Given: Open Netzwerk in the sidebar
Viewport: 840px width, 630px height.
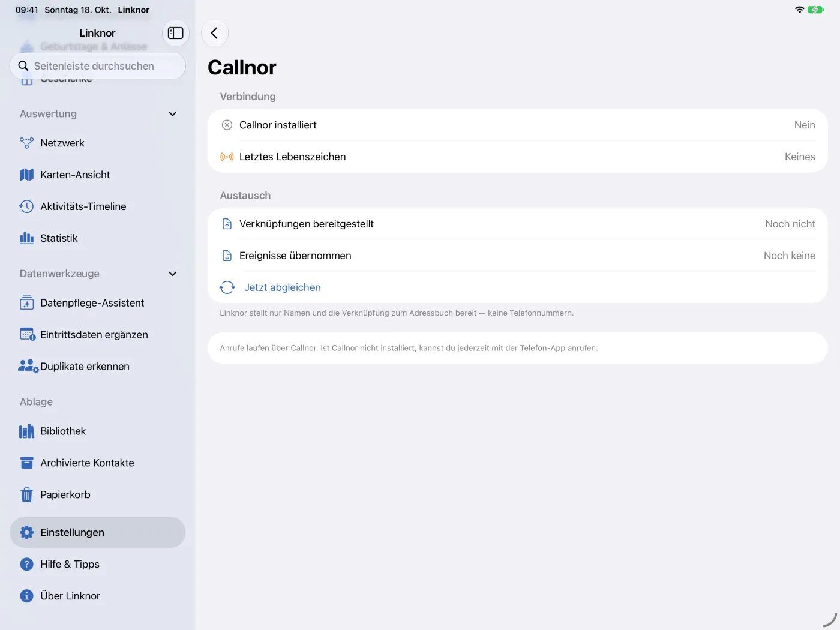Looking at the screenshot, I should [98, 143].
